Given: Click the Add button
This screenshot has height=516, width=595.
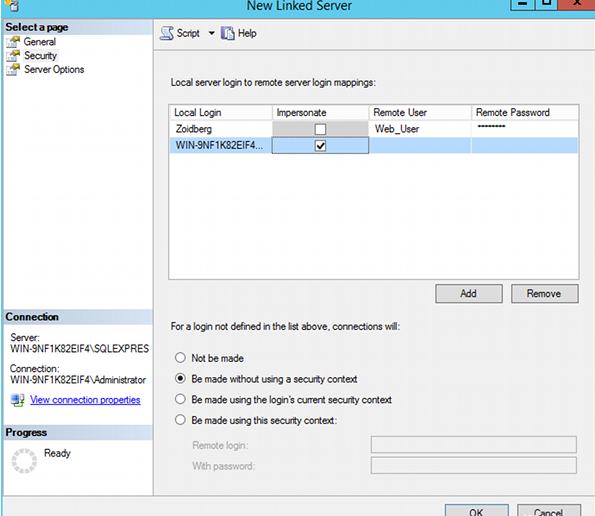Looking at the screenshot, I should pos(469,294).
